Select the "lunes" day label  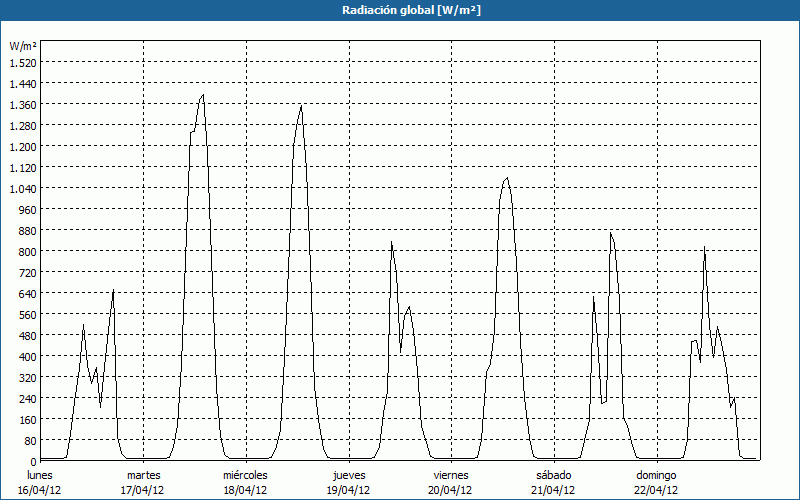click(40, 475)
